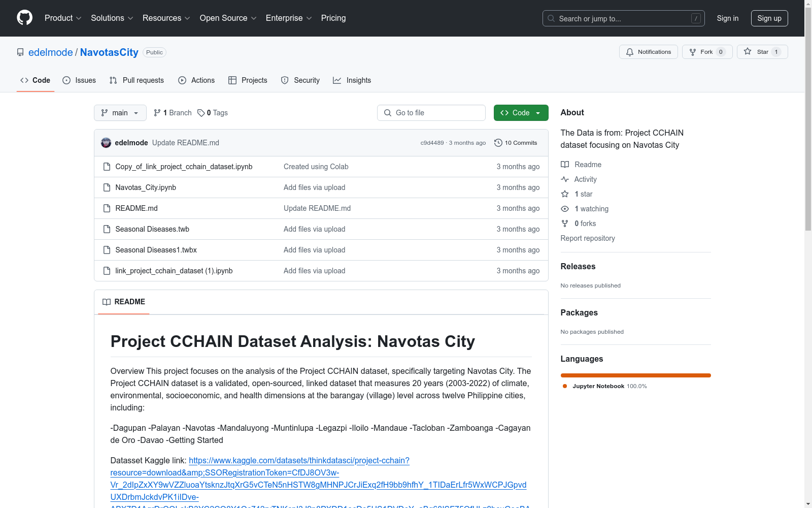Click the orange Languages bar
812x508 pixels.
tap(635, 375)
